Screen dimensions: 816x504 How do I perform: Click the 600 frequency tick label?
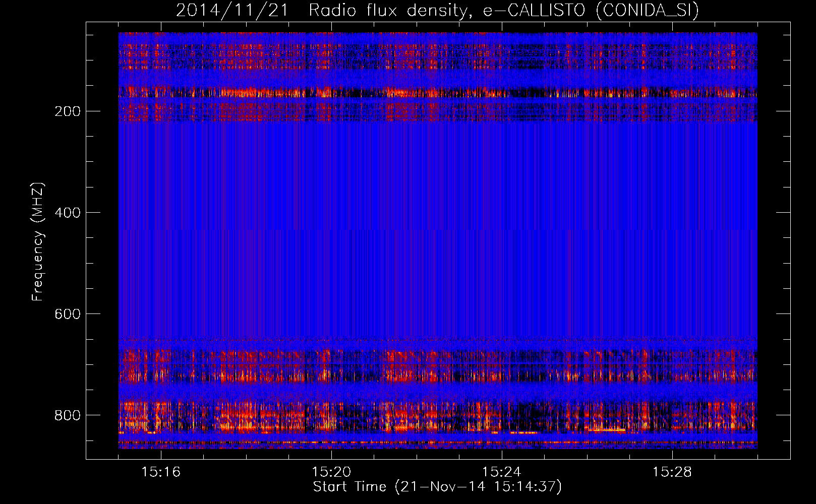pos(67,314)
